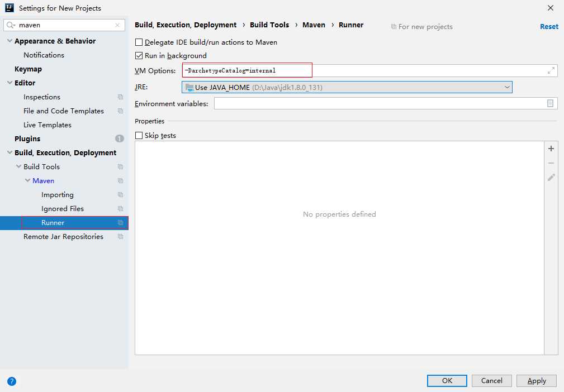Click project-level icon next to Ignored Files
The image size is (564, 392).
121,209
